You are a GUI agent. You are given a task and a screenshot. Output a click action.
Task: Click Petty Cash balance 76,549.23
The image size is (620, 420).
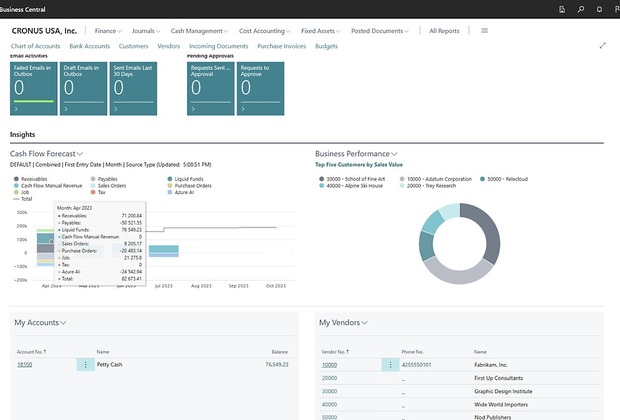coord(277,365)
